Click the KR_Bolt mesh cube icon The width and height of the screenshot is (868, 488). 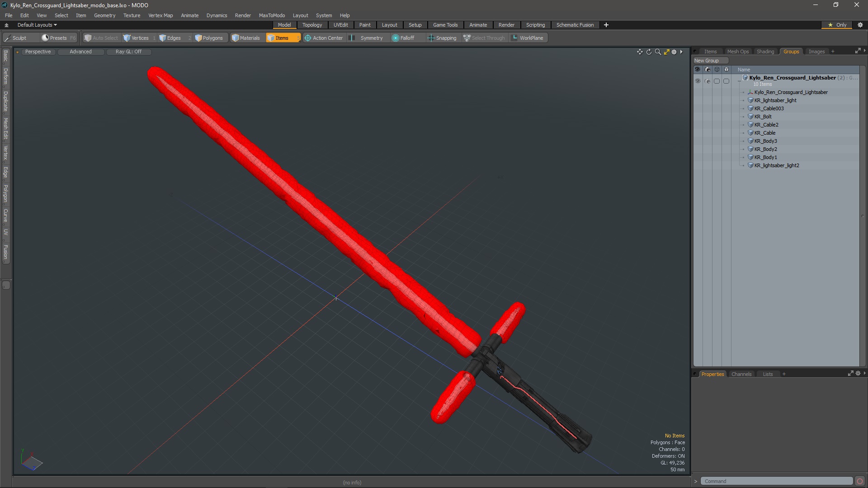750,117
